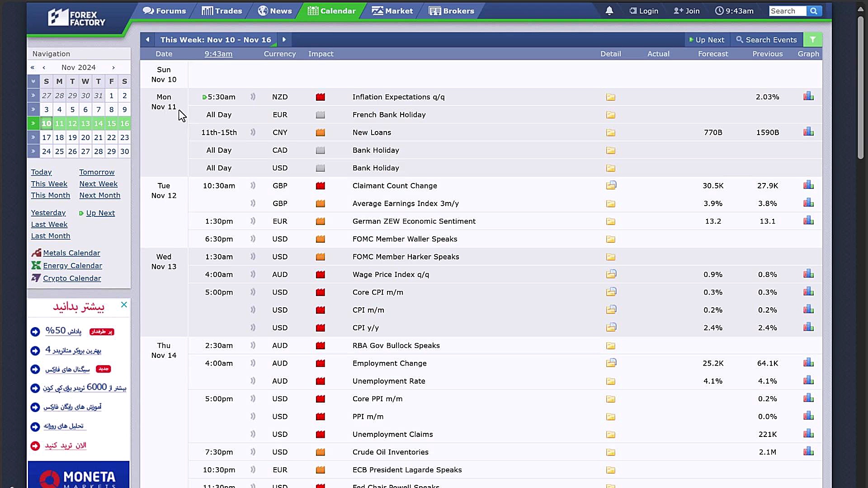Click the Next Week link
The image size is (868, 488).
[98, 184]
